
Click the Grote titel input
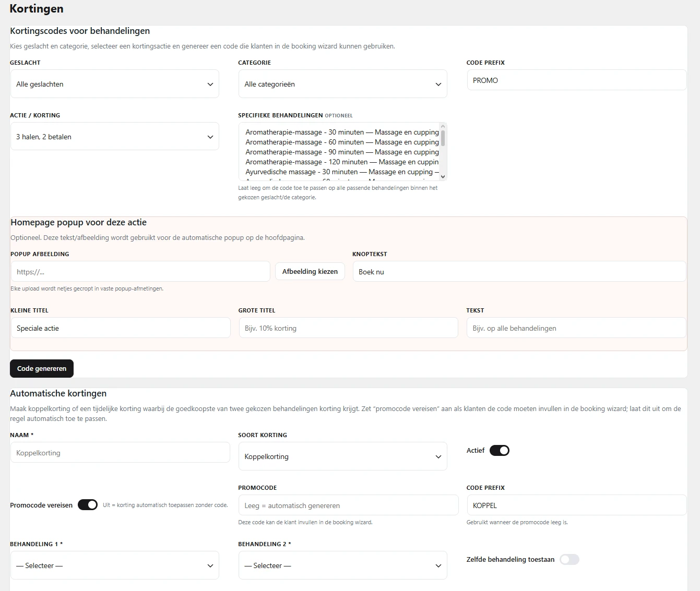pos(349,328)
